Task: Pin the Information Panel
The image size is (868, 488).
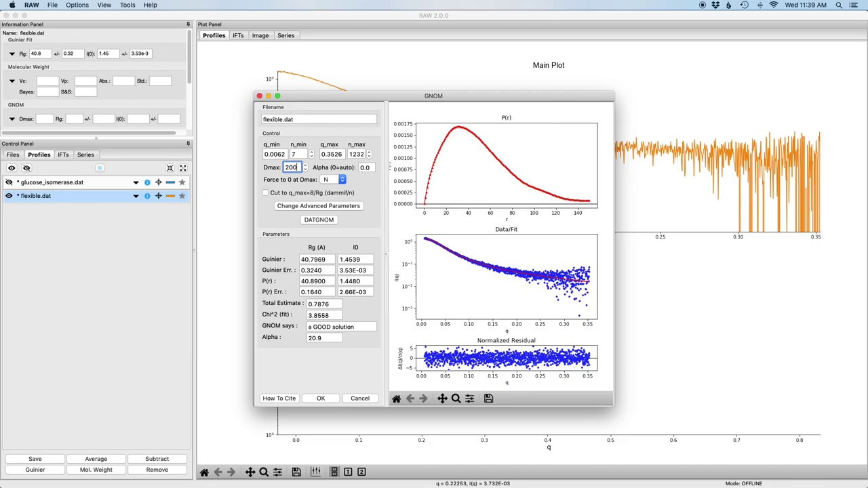Action: [188, 24]
